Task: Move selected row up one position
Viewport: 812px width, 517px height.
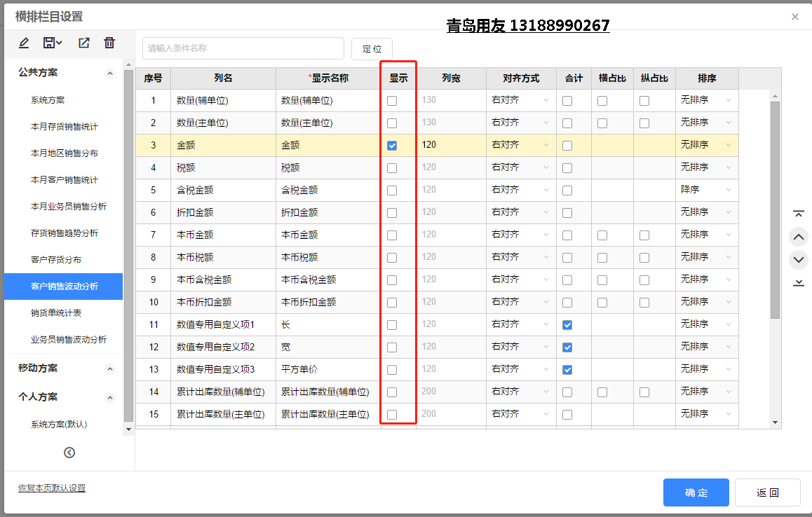Action: coord(798,237)
